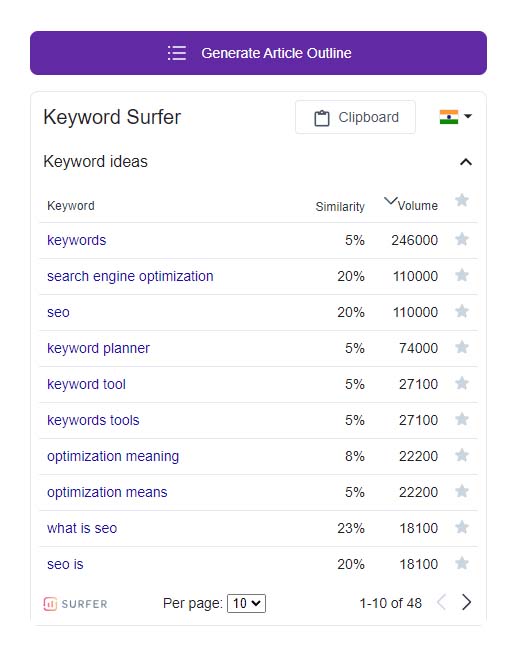Open the India flag country dropdown
This screenshot has height=652, width=514.
(x=455, y=116)
